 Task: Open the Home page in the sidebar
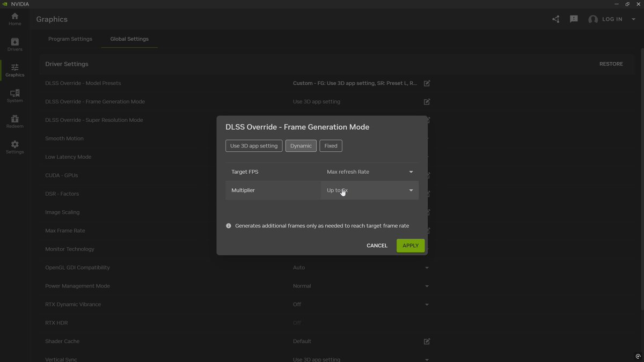click(14, 19)
